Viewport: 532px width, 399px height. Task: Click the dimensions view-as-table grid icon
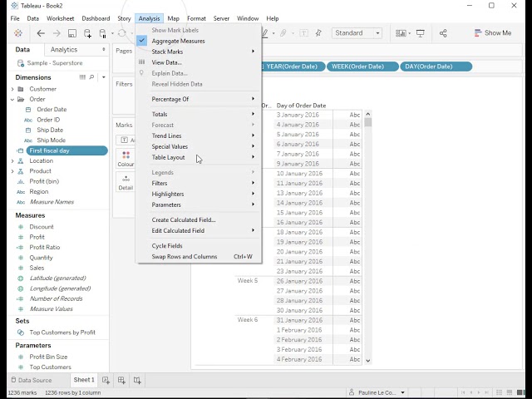[x=82, y=77]
